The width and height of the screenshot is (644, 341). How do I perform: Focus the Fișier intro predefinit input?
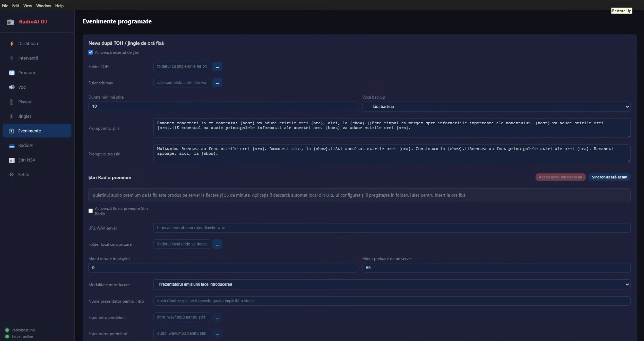click(x=182, y=317)
